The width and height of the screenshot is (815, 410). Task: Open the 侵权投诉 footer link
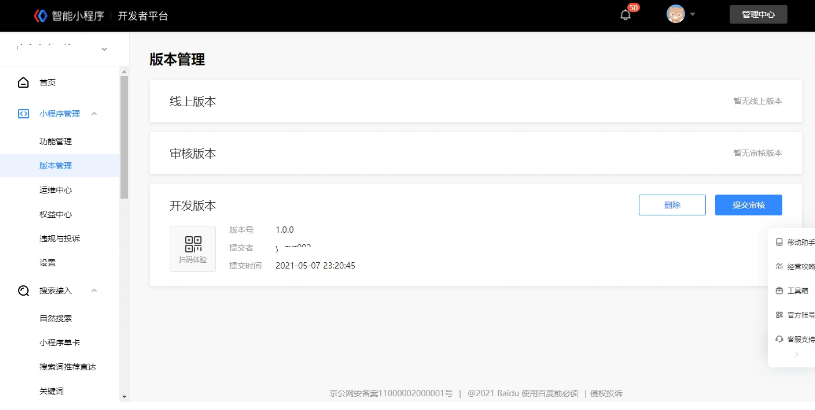click(x=607, y=393)
